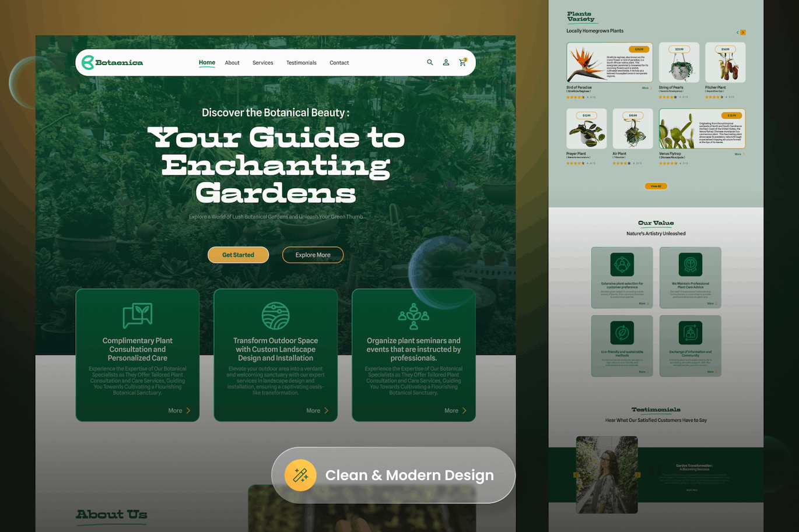Image resolution: width=799 pixels, height=532 pixels.
Task: Click the Pitcher Plant $14.99 price tag
Action: pyautogui.click(x=726, y=50)
